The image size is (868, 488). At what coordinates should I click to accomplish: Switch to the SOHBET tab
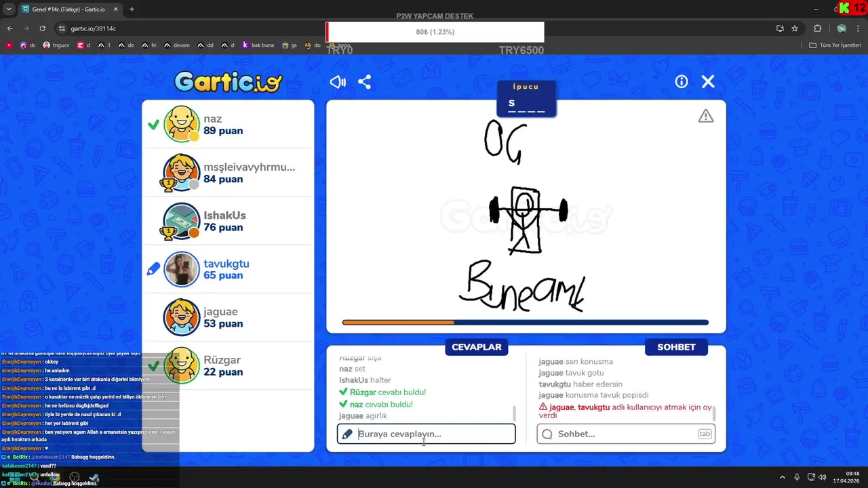coord(676,347)
